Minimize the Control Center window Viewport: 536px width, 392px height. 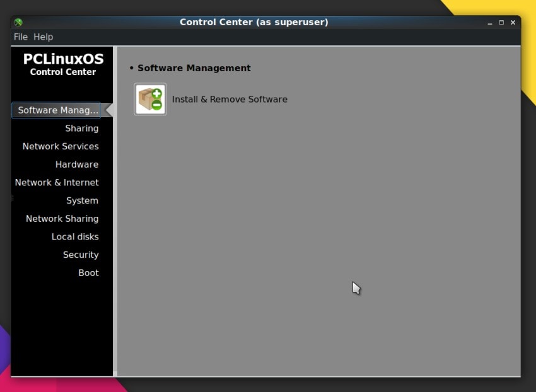click(490, 23)
